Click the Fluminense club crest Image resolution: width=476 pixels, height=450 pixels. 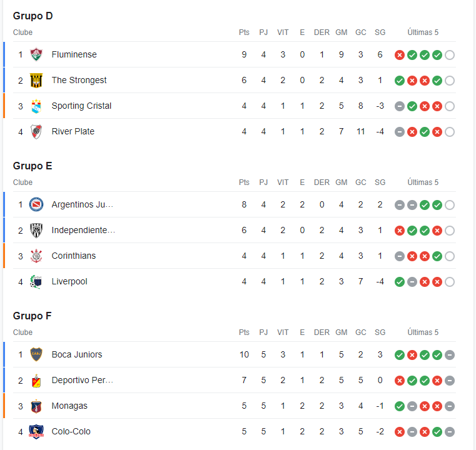point(36,54)
